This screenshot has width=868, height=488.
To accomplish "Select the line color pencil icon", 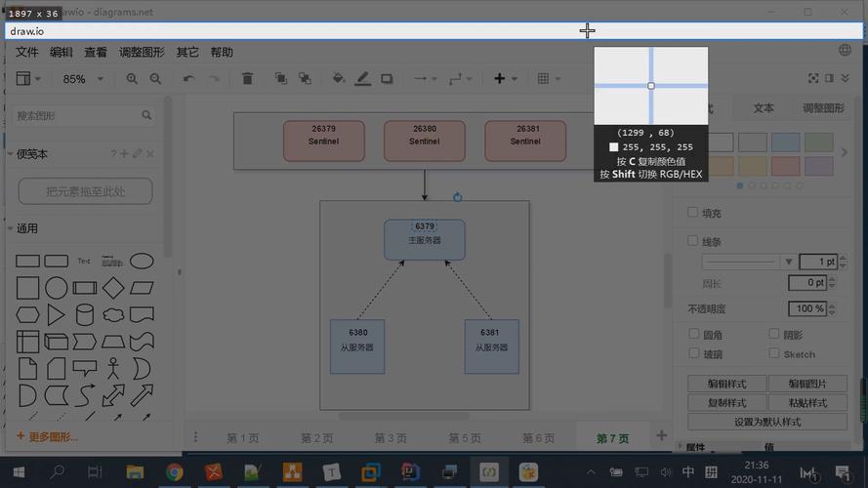I will point(362,78).
